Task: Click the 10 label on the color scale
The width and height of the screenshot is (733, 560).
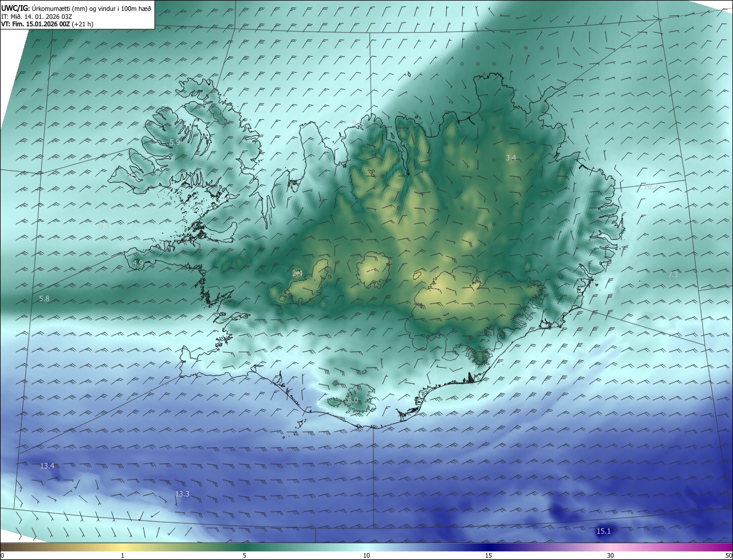Action: (366, 555)
